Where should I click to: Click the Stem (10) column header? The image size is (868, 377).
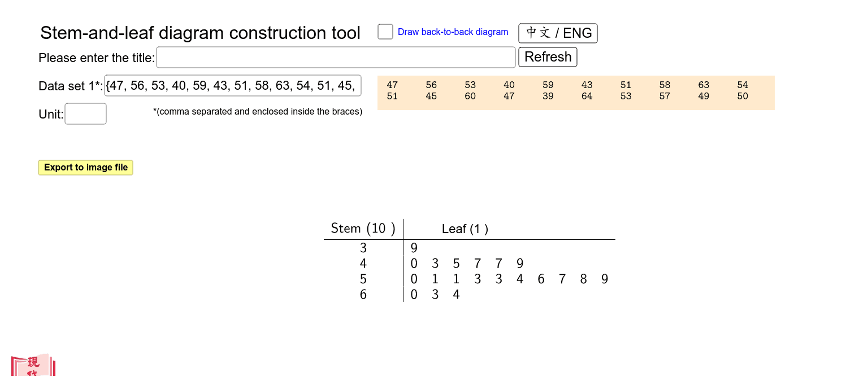363,229
